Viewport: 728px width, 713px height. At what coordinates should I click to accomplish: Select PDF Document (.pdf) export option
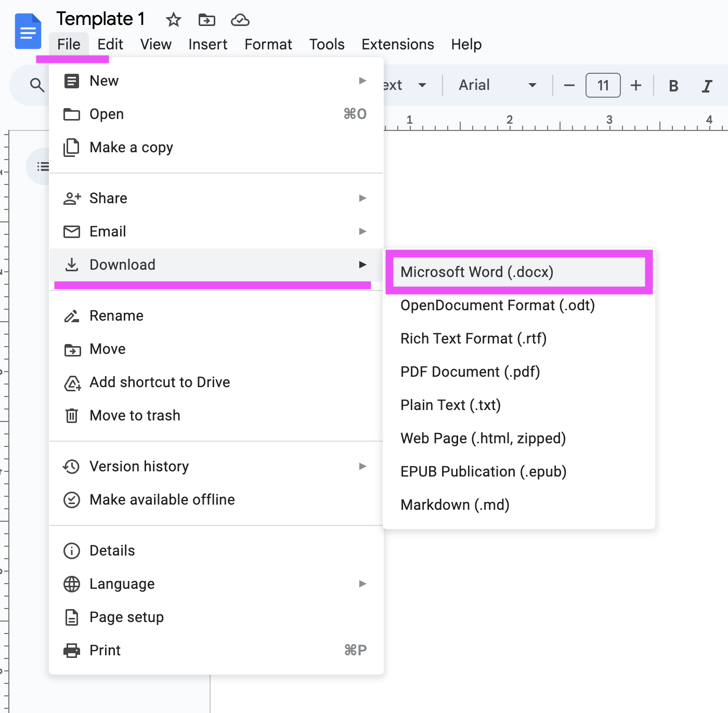[x=470, y=372]
